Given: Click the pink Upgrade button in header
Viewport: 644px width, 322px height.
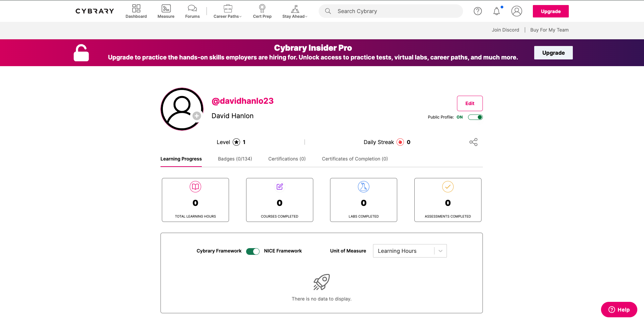Looking at the screenshot, I should click(x=551, y=11).
